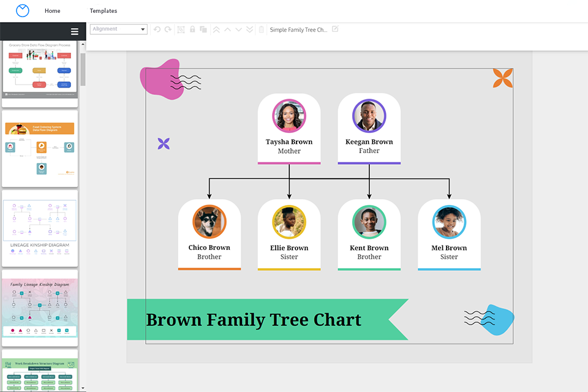Switch to the Templates tab

tap(103, 10)
